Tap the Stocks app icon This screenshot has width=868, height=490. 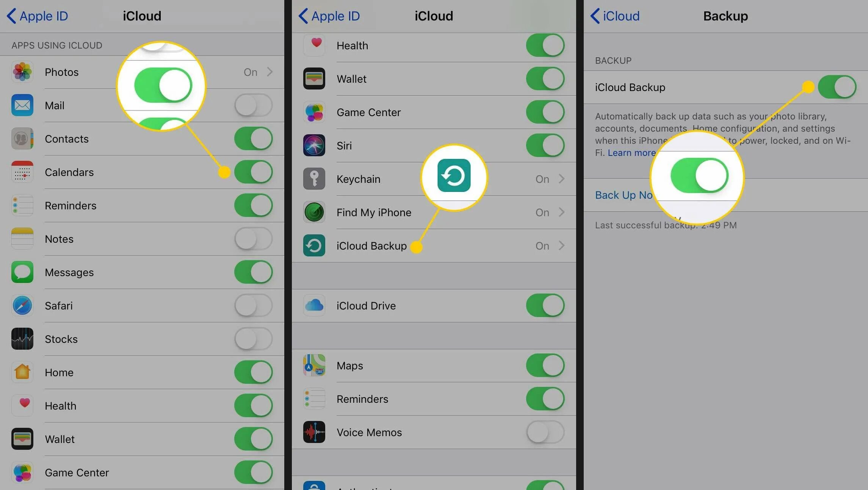[22, 339]
